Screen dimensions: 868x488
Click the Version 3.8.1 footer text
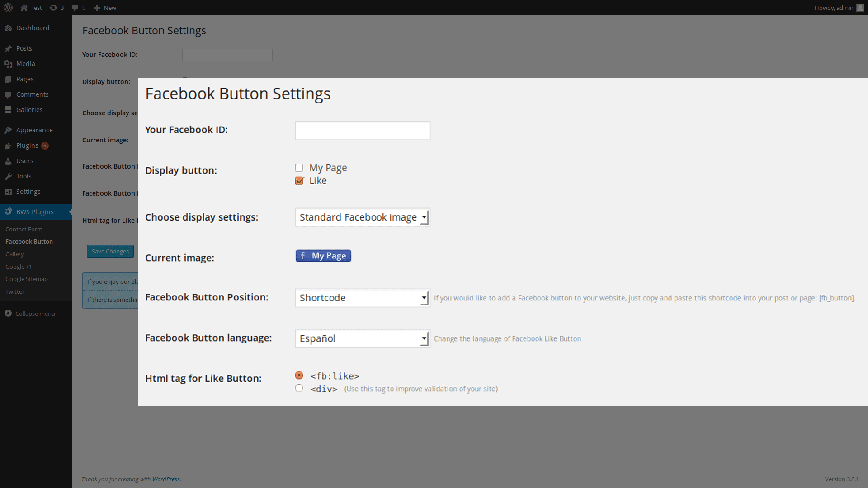[842, 479]
